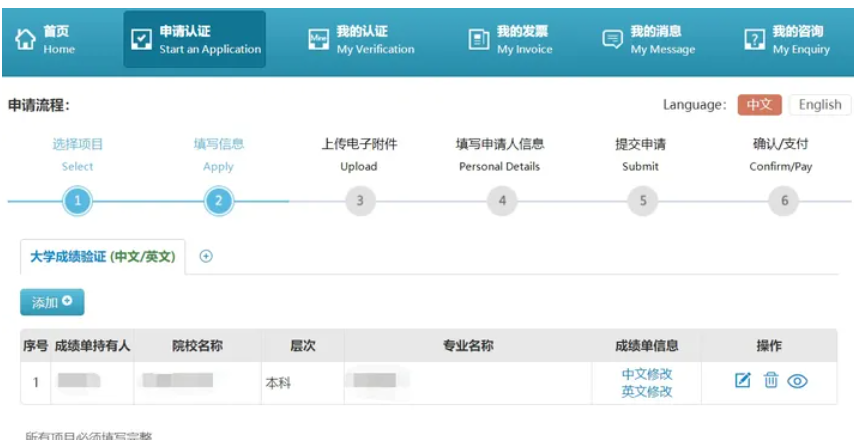Switch language to 中文
The height and width of the screenshot is (440, 854).
coord(759,105)
